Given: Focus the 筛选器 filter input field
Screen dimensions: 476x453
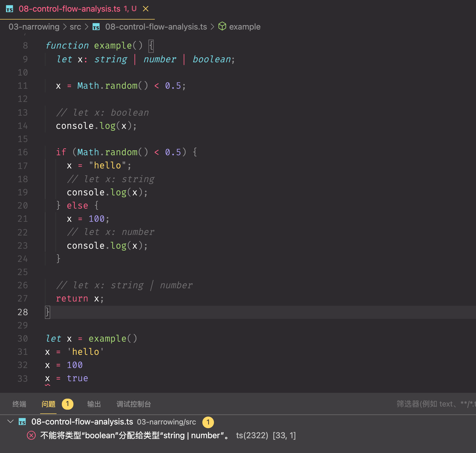Looking at the screenshot, I should 436,404.
